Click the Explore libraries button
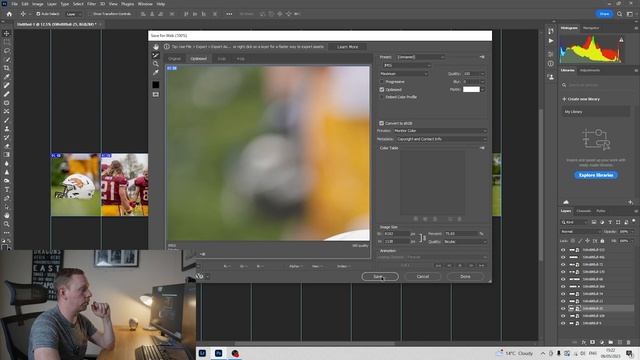 pyautogui.click(x=596, y=175)
